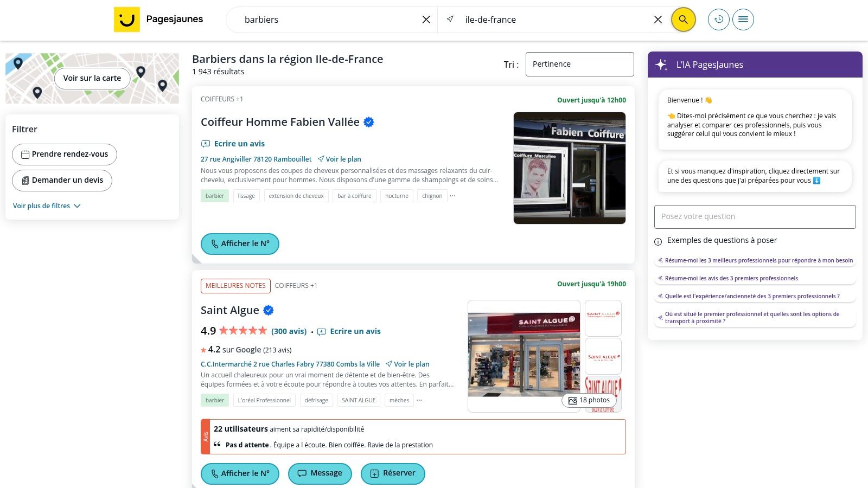The width and height of the screenshot is (868, 488).
Task: Open middle Saint Algue logo thumbnail
Action: [x=603, y=356]
